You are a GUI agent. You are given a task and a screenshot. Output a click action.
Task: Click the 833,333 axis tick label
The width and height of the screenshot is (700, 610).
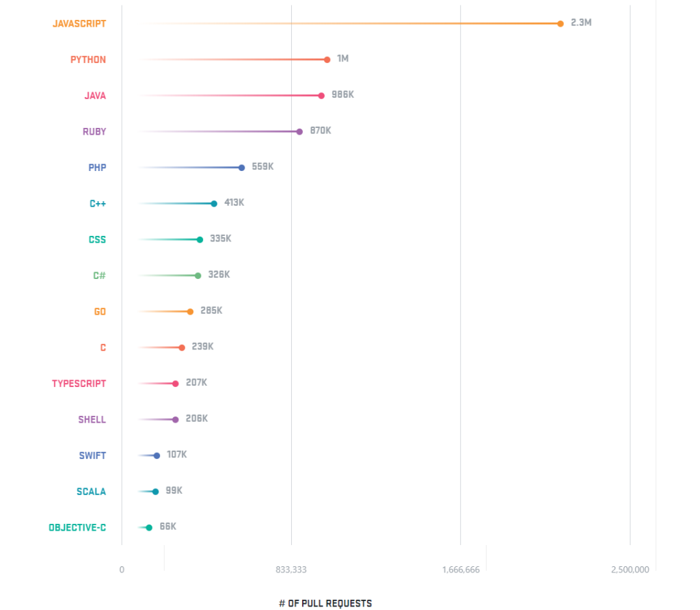(291, 570)
